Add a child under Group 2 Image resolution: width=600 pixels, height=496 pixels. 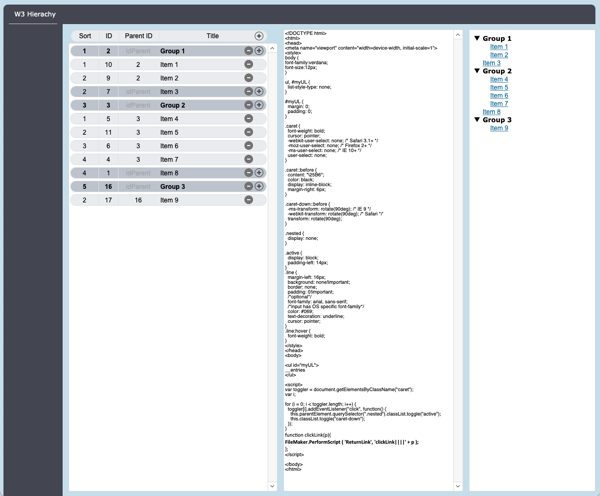tap(259, 105)
